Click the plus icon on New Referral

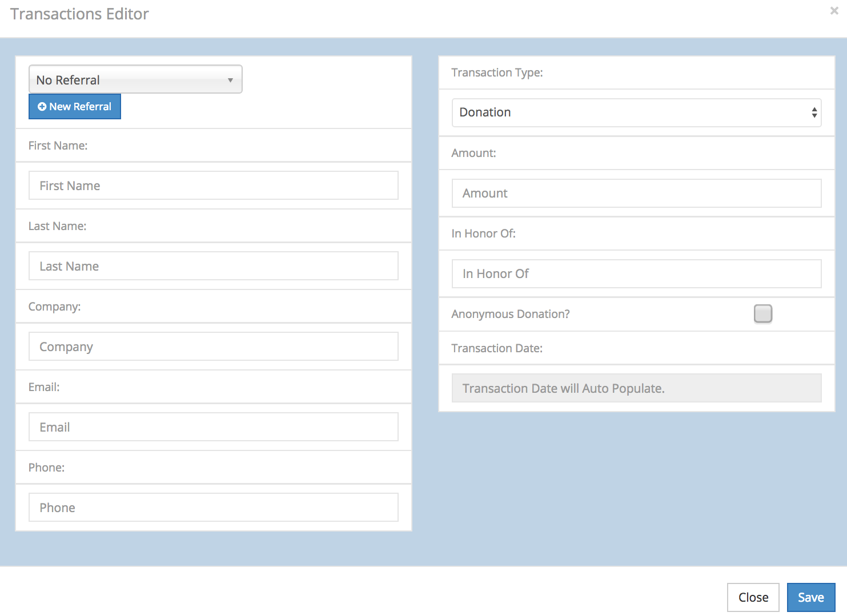42,107
